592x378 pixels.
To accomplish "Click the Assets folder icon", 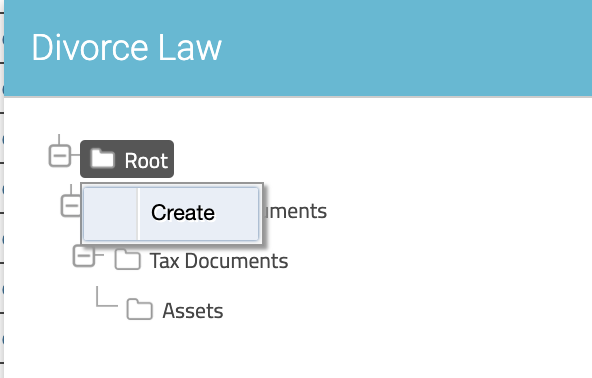I will coord(139,310).
